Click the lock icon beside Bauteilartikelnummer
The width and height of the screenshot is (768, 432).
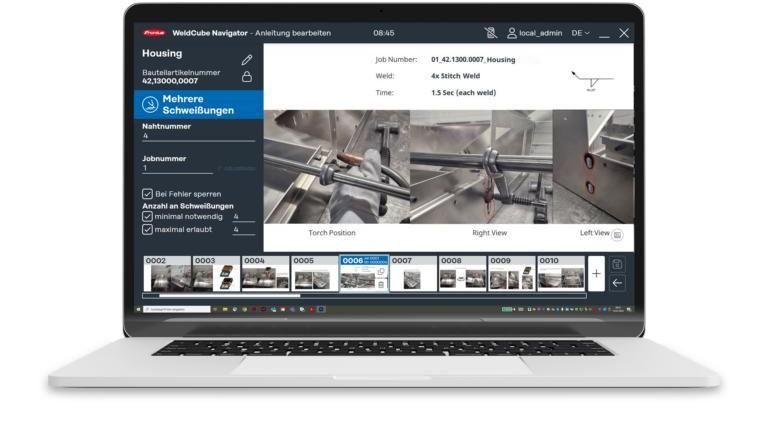point(247,76)
